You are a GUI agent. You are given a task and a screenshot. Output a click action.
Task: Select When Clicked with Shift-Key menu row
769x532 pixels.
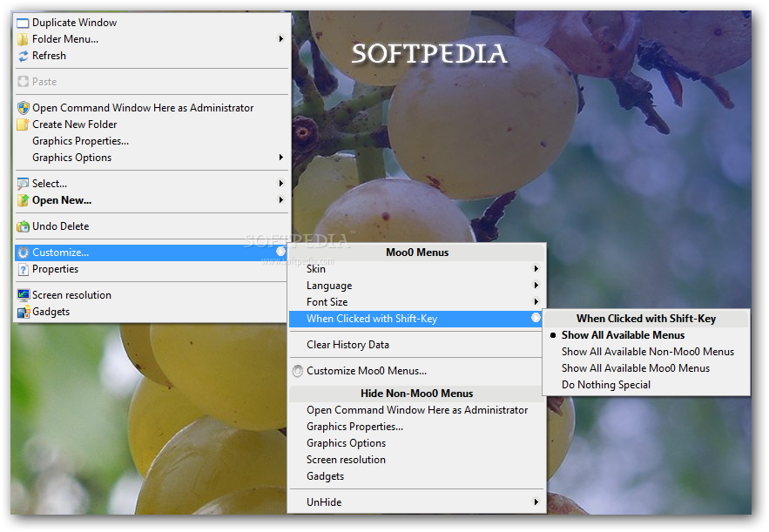[417, 319]
